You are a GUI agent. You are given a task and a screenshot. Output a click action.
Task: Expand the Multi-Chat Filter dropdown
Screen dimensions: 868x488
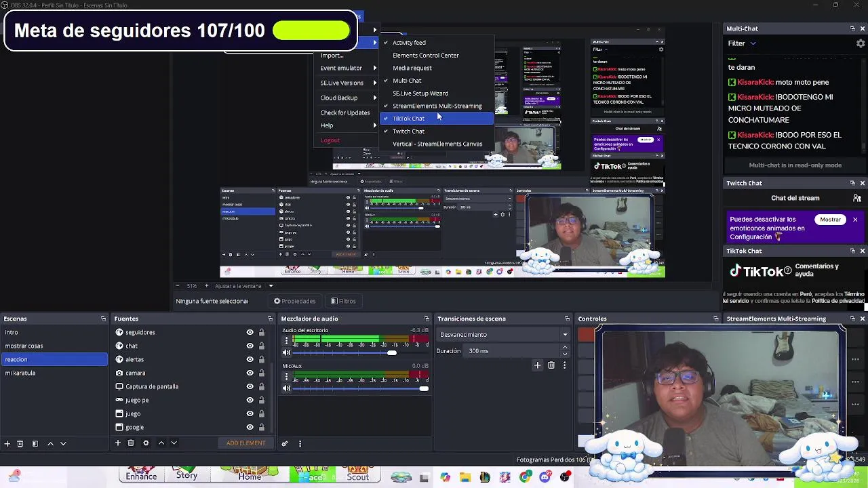(742, 43)
